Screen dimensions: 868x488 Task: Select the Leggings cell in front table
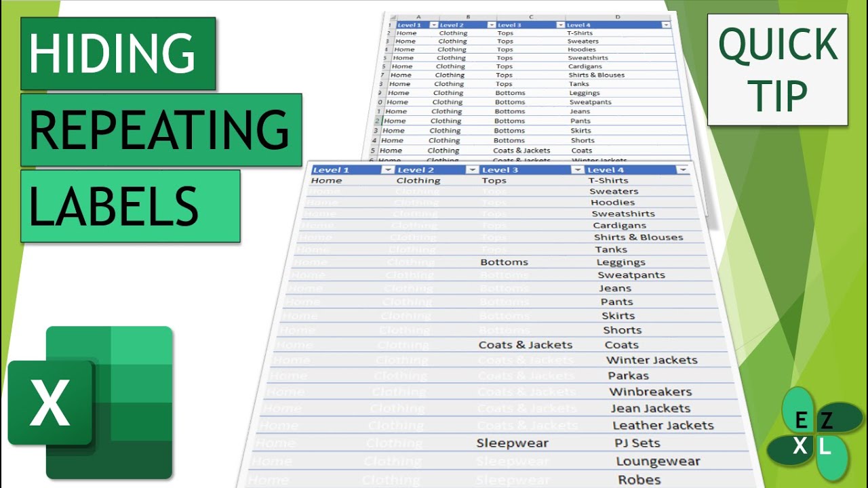coord(620,263)
